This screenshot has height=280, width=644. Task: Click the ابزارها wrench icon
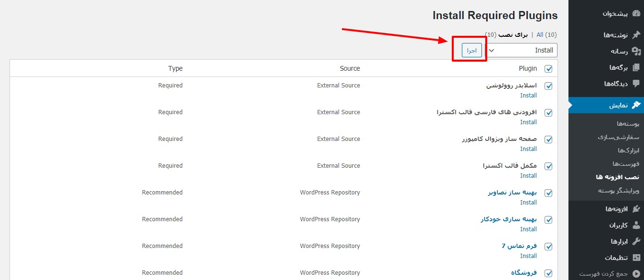point(636,241)
